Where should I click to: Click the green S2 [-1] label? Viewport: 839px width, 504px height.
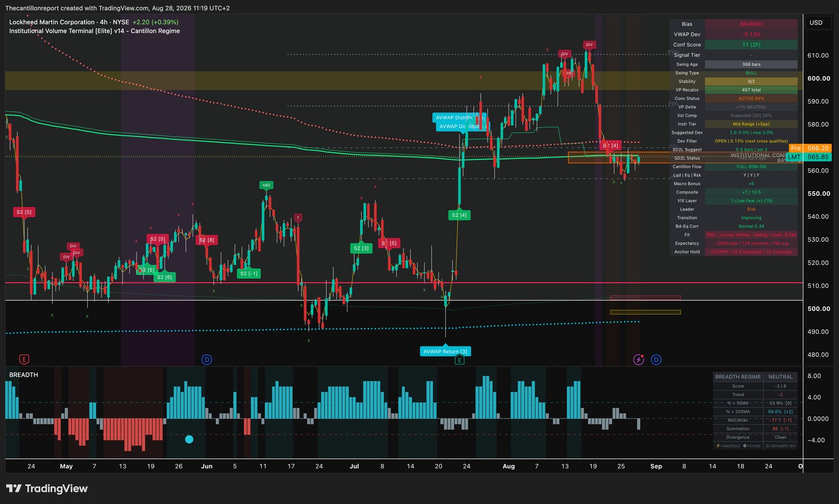[x=249, y=274]
